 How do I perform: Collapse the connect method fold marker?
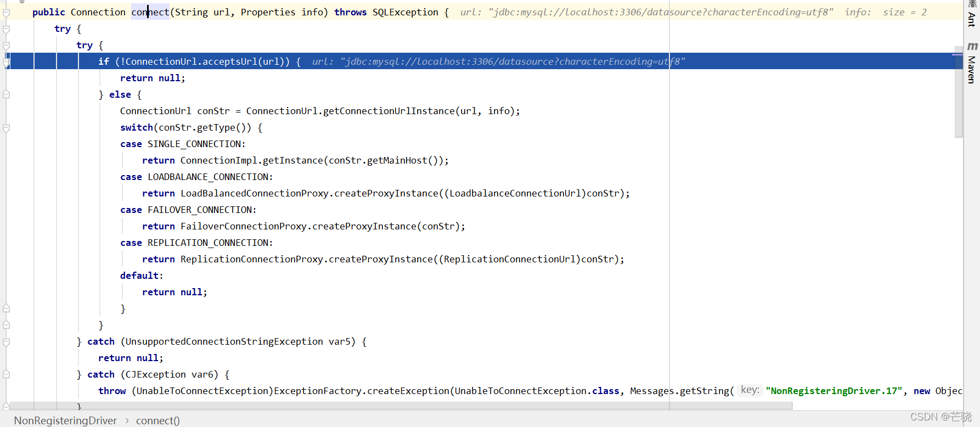coord(7,12)
